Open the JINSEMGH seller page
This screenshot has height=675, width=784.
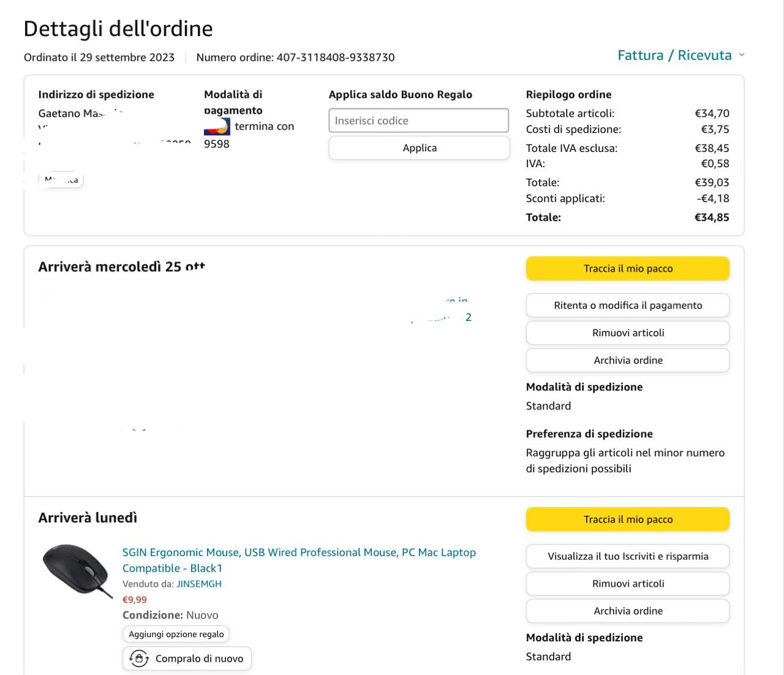click(199, 584)
